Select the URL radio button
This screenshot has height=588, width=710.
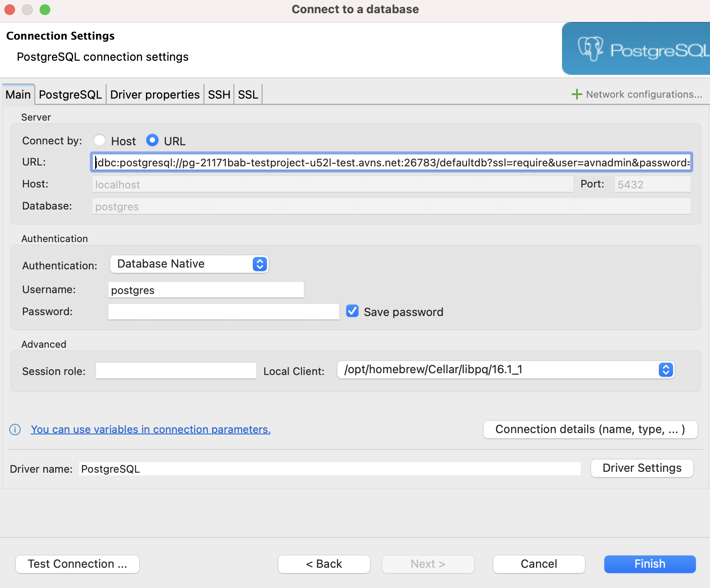(152, 140)
